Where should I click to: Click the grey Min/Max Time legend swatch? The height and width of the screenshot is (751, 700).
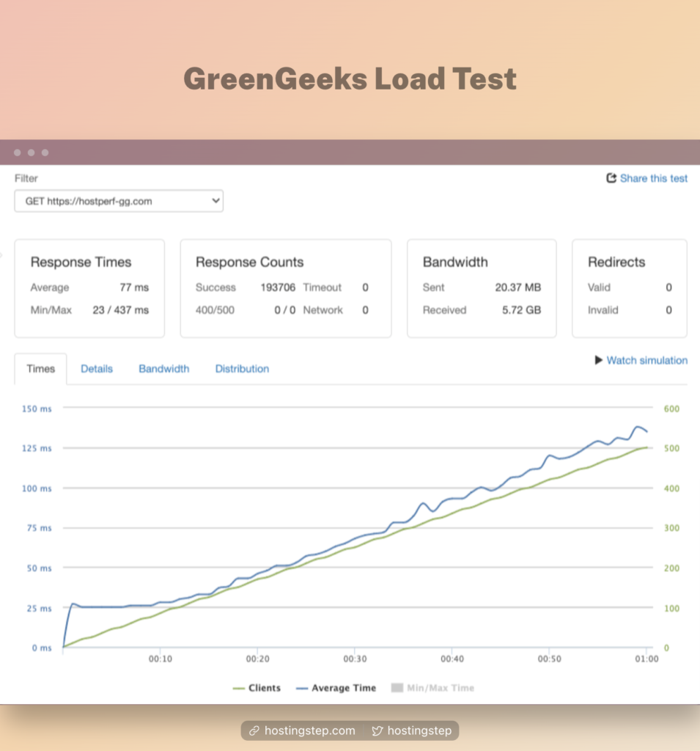(397, 688)
